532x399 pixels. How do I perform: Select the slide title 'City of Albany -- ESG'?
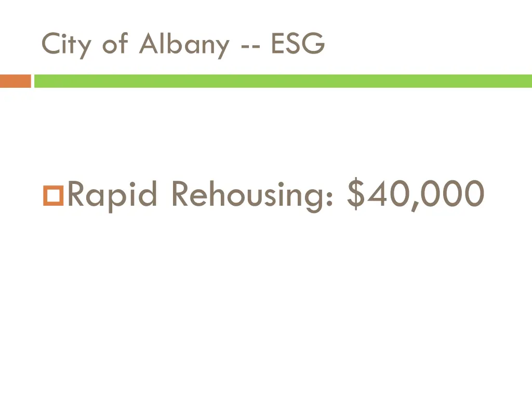click(x=183, y=45)
